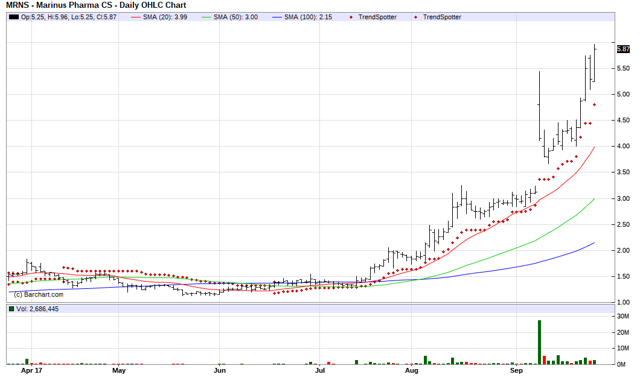
Task: Click the Barchart.com copyright text
Action: pos(39,294)
